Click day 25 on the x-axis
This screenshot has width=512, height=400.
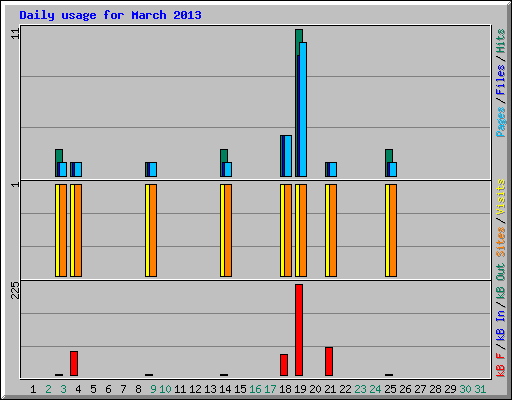(390, 389)
